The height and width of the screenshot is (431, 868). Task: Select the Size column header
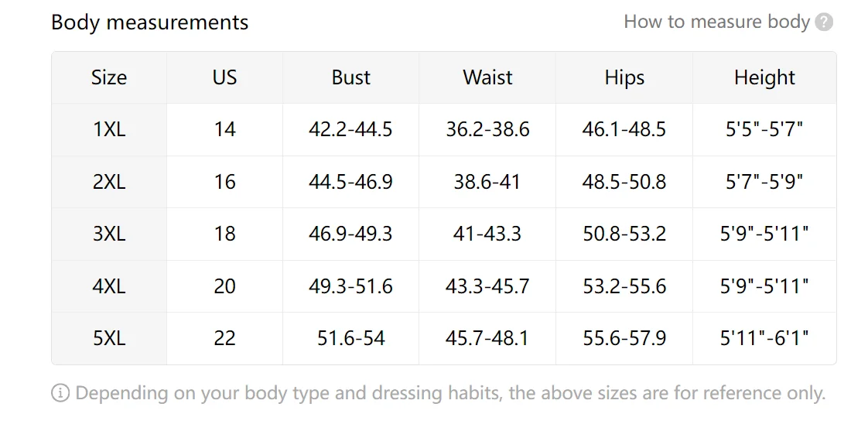(x=109, y=77)
